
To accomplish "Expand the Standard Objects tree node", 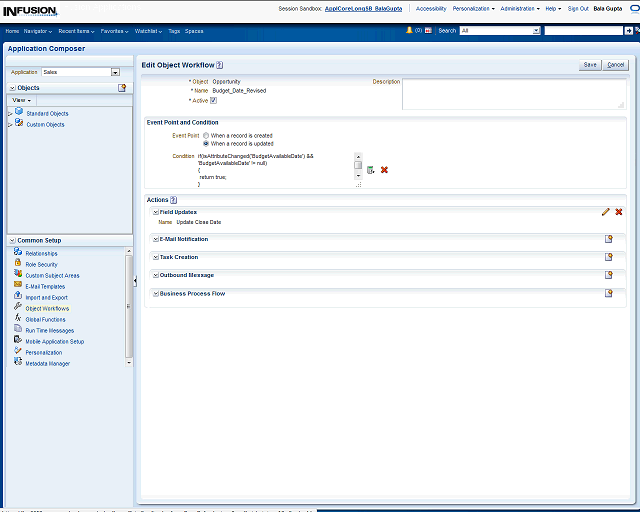I will 10,114.
